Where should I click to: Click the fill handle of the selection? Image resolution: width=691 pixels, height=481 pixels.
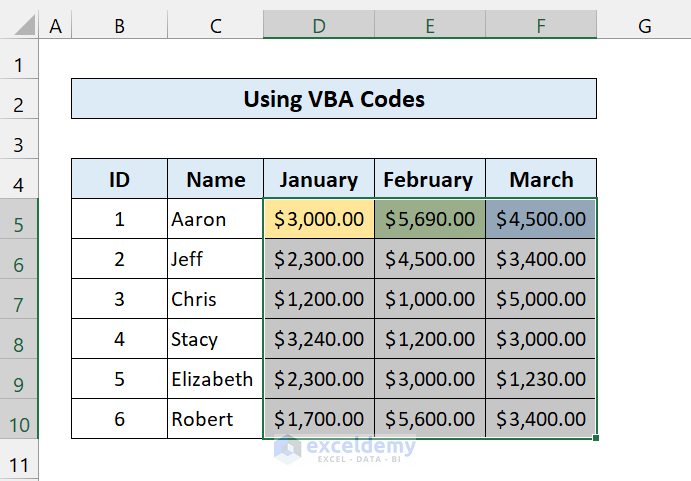pyautogui.click(x=596, y=438)
